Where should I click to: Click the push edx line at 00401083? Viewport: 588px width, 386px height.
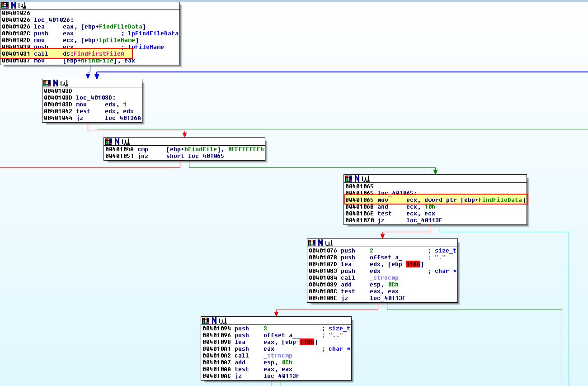coord(344,271)
